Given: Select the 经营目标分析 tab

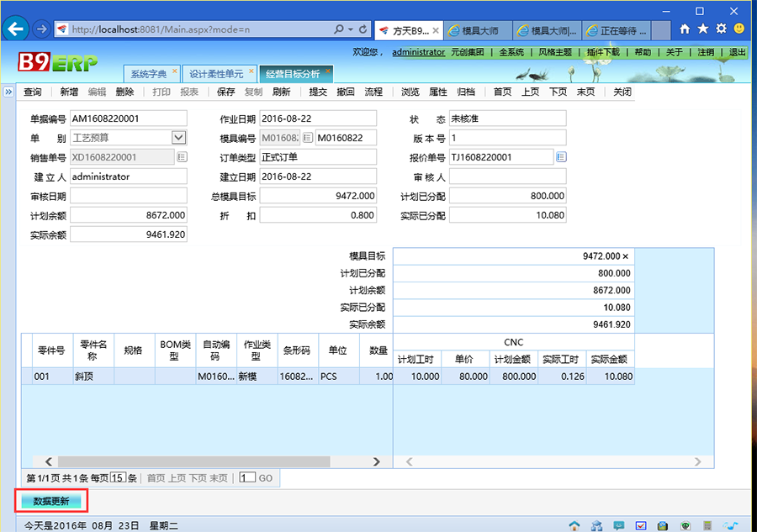Looking at the screenshot, I should pyautogui.click(x=293, y=74).
